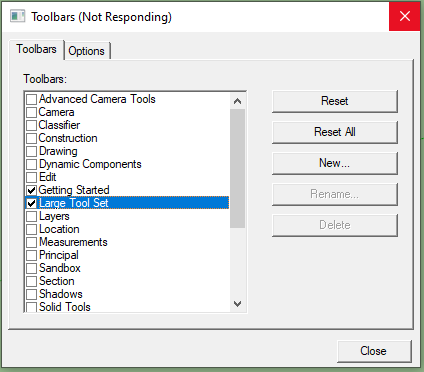Tick the Camera toolbar checkbox
The width and height of the screenshot is (424, 372).
coord(31,112)
